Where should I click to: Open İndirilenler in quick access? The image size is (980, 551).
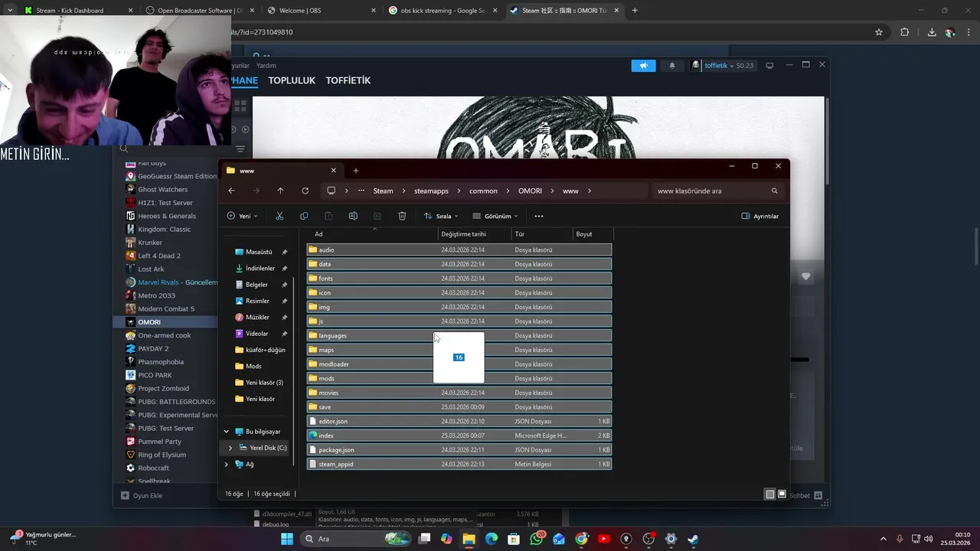click(x=260, y=268)
